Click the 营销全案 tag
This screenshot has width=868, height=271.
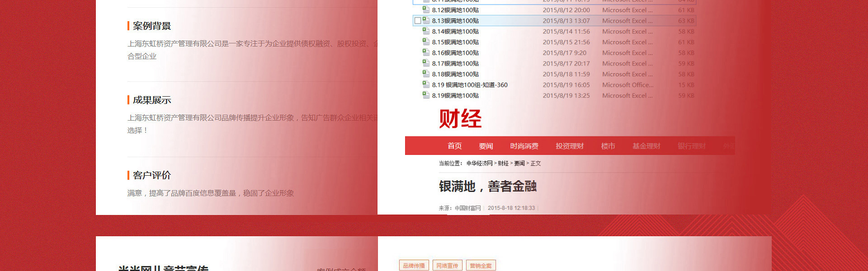coord(481,266)
